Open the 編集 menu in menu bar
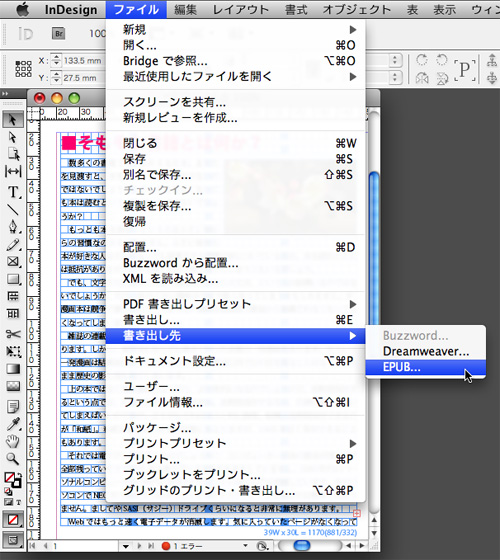 click(x=185, y=10)
